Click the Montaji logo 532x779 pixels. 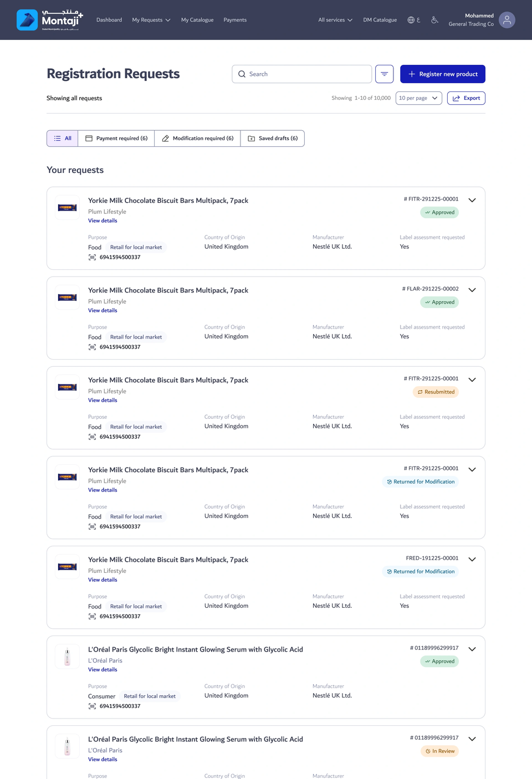click(50, 20)
